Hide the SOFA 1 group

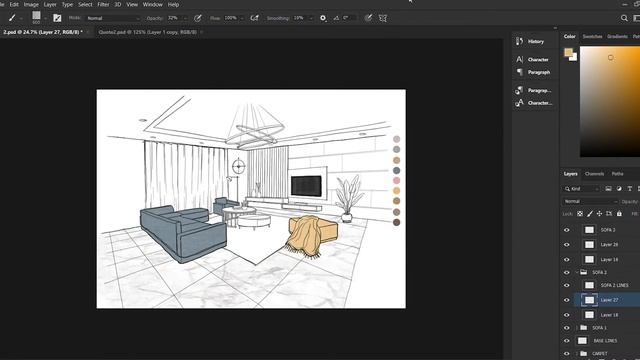point(567,328)
